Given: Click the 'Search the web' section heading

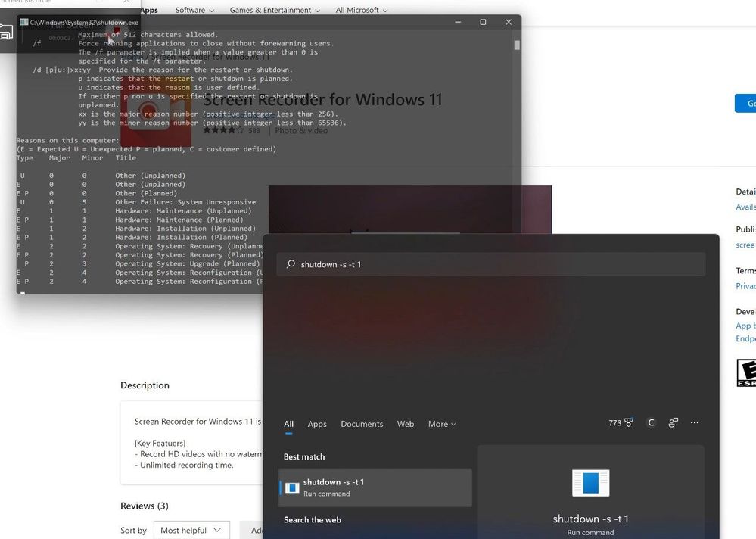Looking at the screenshot, I should pos(313,520).
